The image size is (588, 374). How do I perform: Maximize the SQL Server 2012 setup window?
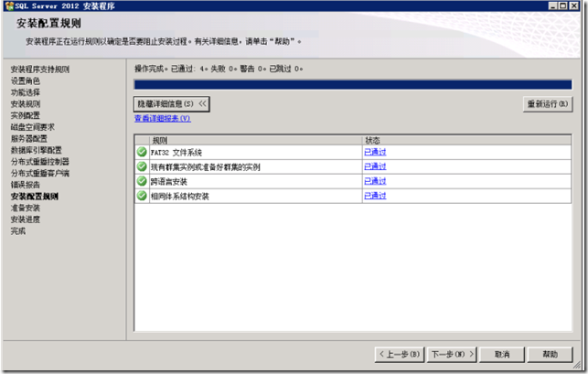pyautogui.click(x=563, y=5)
